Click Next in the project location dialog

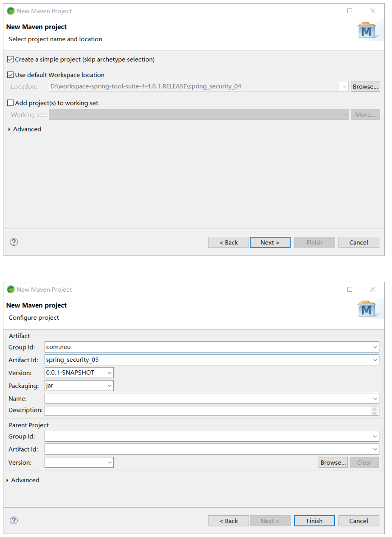click(270, 242)
